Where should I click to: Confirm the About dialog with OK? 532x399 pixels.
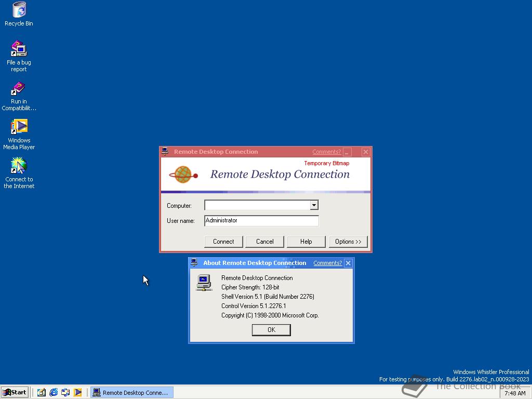(271, 330)
